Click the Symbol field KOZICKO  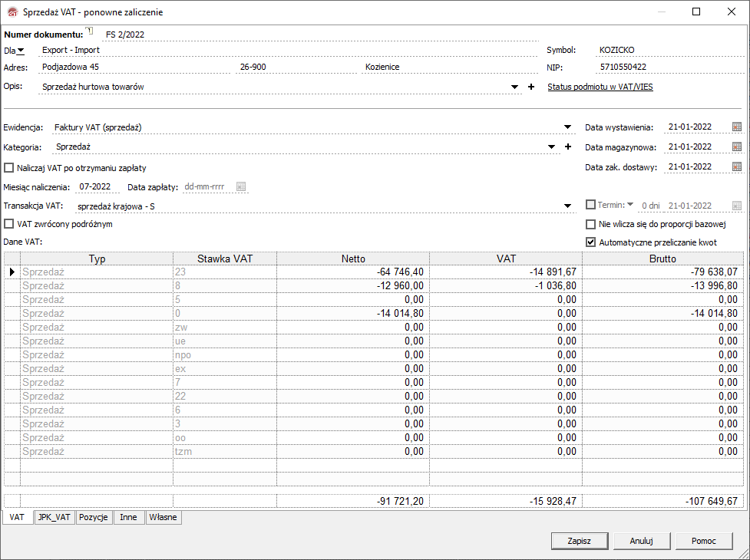point(670,50)
